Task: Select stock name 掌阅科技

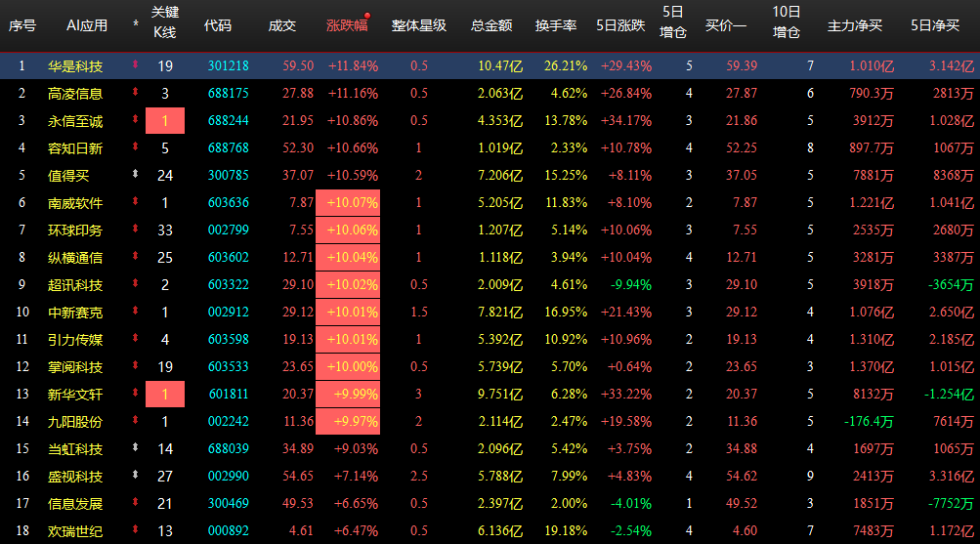Action: (75, 367)
